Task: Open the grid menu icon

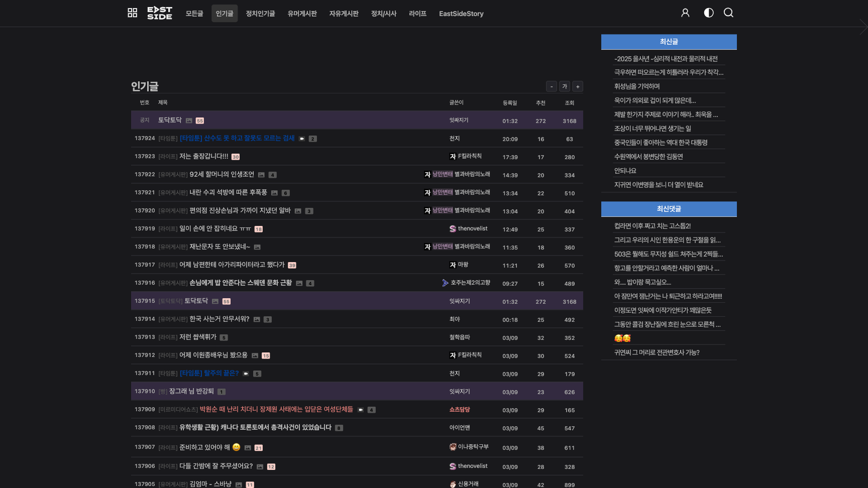Action: point(132,13)
